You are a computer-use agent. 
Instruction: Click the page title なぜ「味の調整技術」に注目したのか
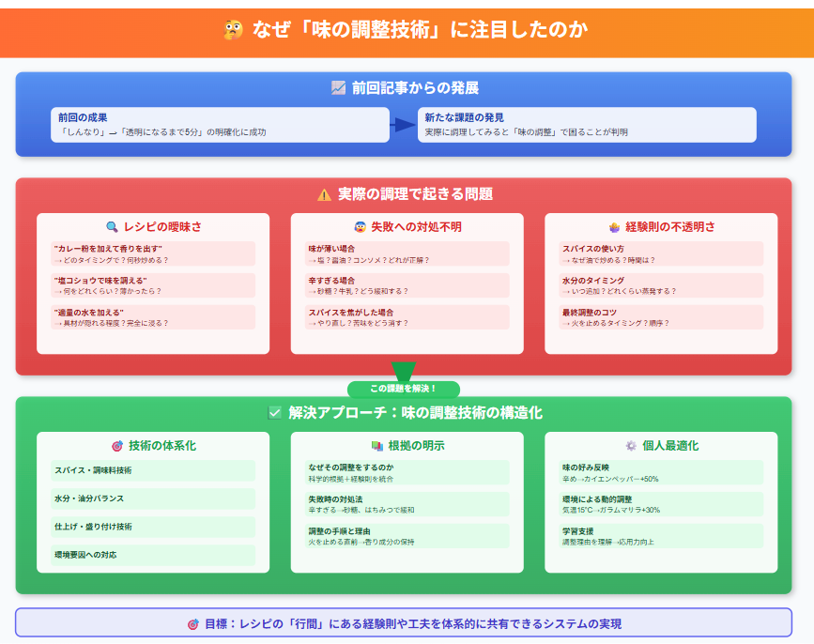420,30
